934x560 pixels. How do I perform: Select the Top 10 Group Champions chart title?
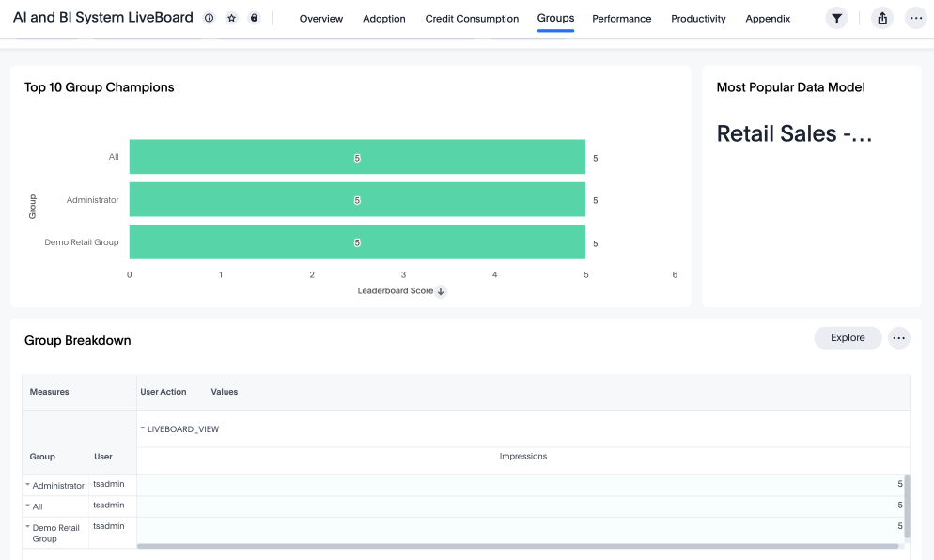click(x=99, y=86)
